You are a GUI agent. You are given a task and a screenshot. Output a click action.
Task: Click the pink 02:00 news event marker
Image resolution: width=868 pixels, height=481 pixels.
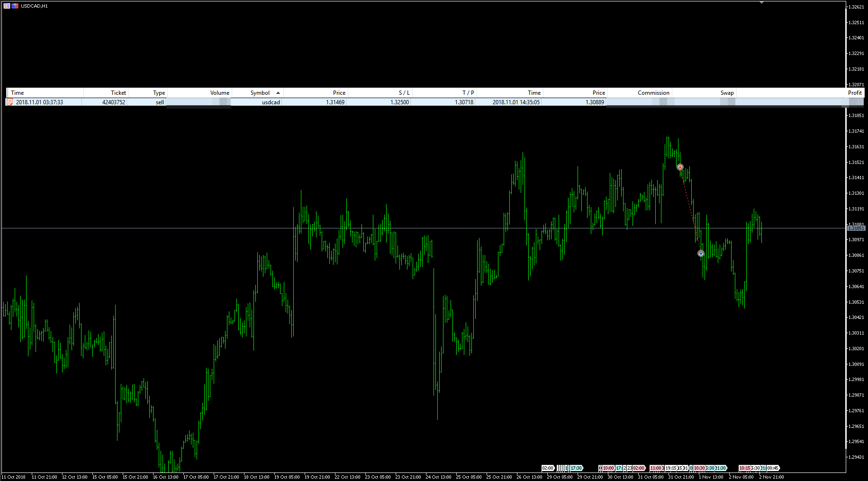pos(639,468)
